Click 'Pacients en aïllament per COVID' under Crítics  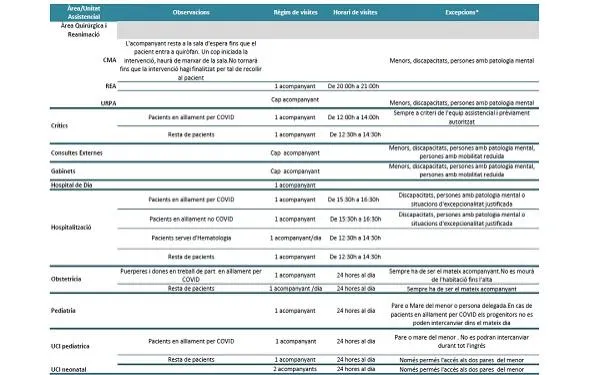click(191, 117)
